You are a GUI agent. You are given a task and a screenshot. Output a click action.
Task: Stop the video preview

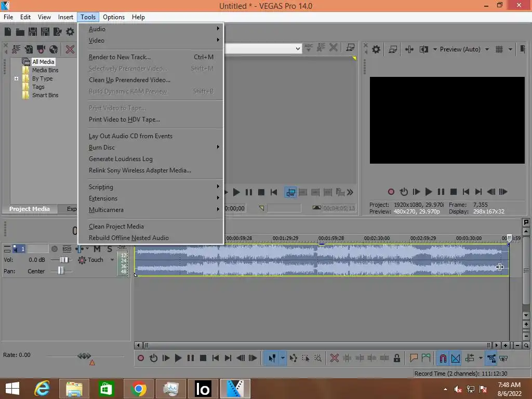[453, 192]
